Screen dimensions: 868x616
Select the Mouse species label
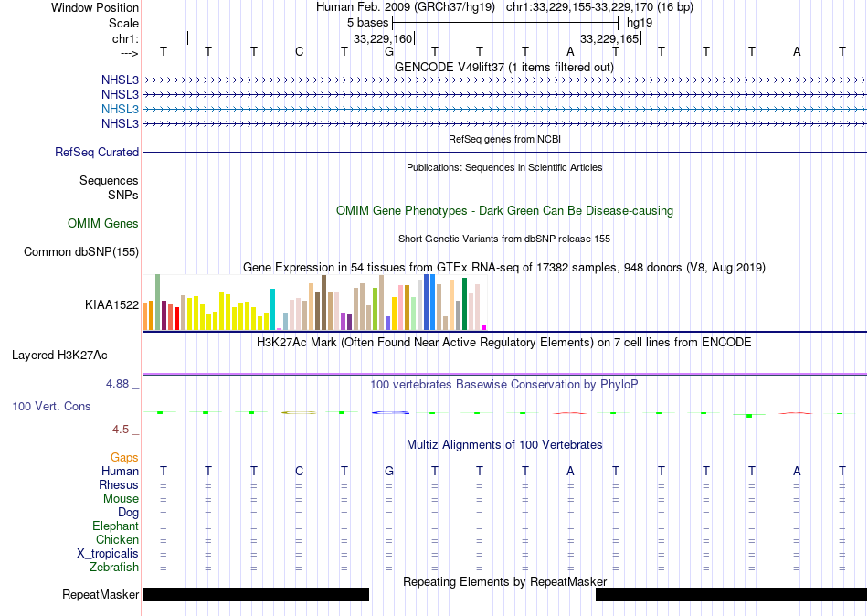(x=121, y=499)
